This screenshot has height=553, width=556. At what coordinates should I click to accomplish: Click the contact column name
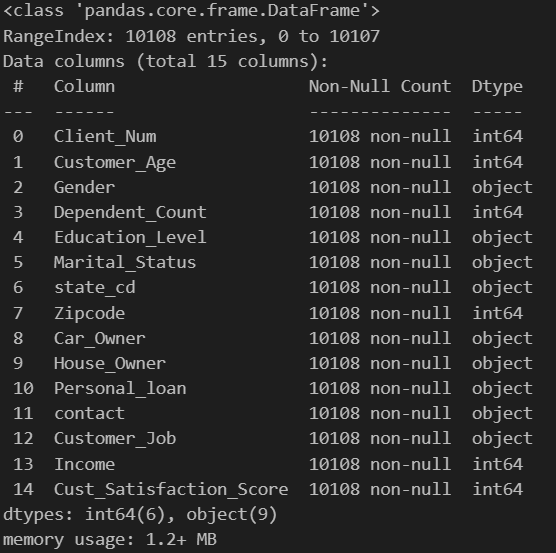coord(89,414)
